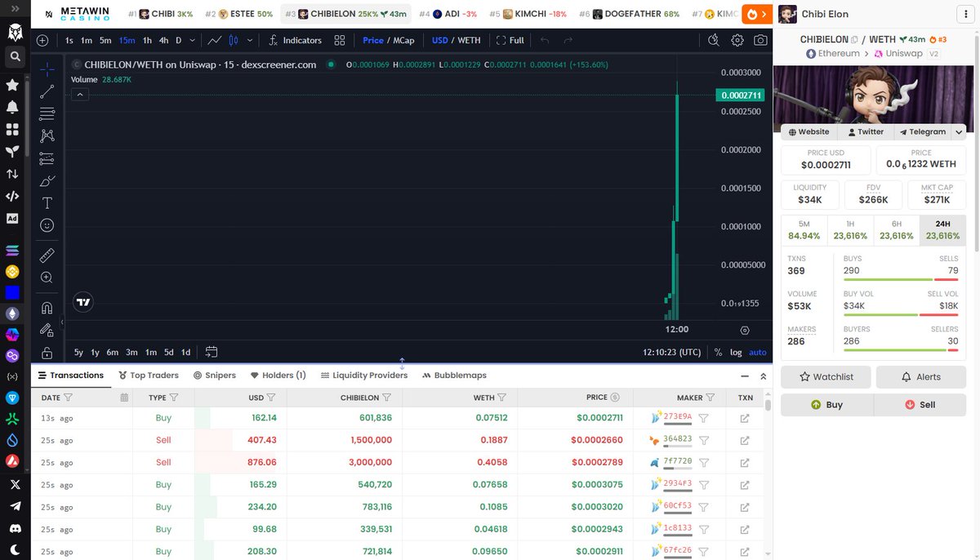Expand more social links next to Telegram
This screenshot has height=560, width=980.
[959, 131]
